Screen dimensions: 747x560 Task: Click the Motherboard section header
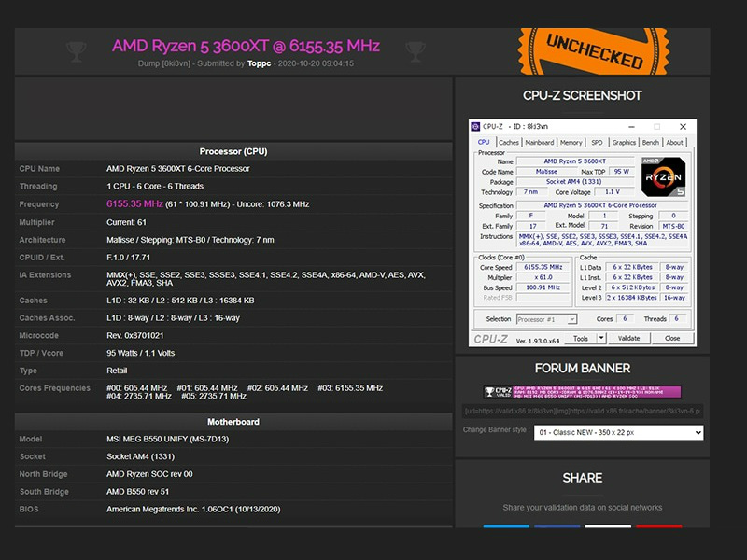point(233,422)
